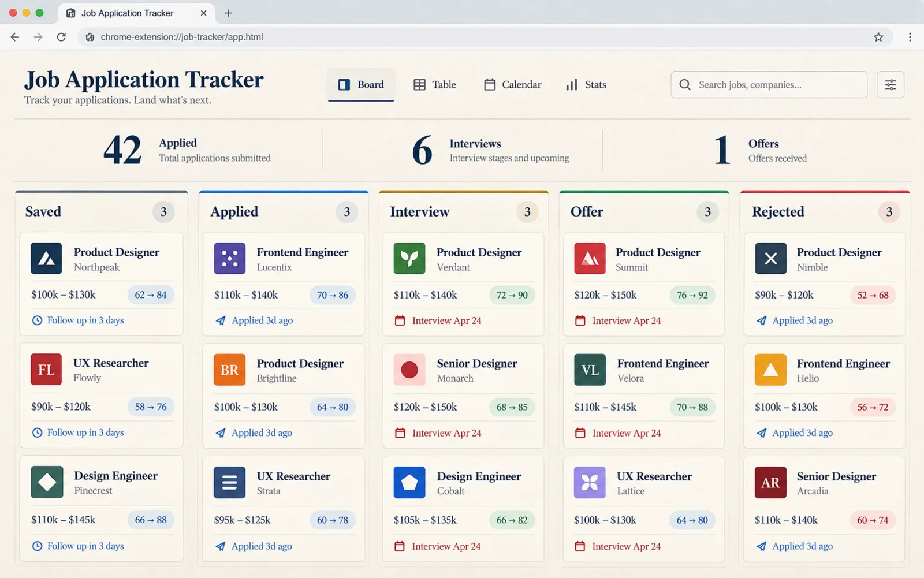Click the Lattice purple flower logo
This screenshot has width=924, height=578.
tap(590, 482)
